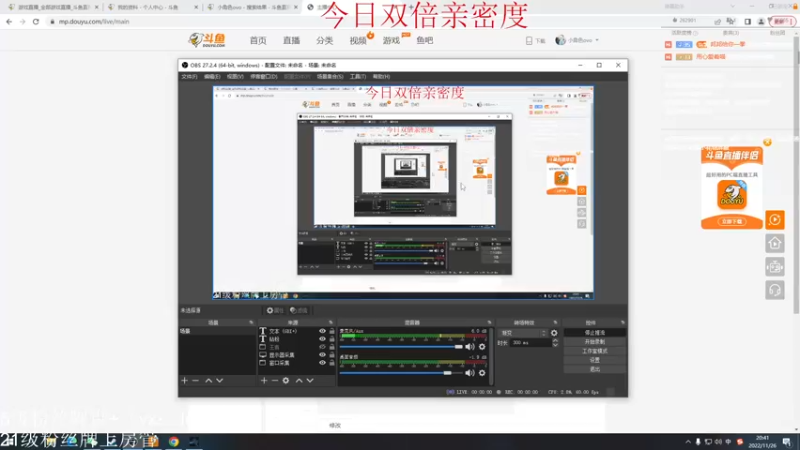Screen dimensions: 800x450
Task: Toggle visibility of the 文本 (GDI+) source
Action: pos(322,331)
